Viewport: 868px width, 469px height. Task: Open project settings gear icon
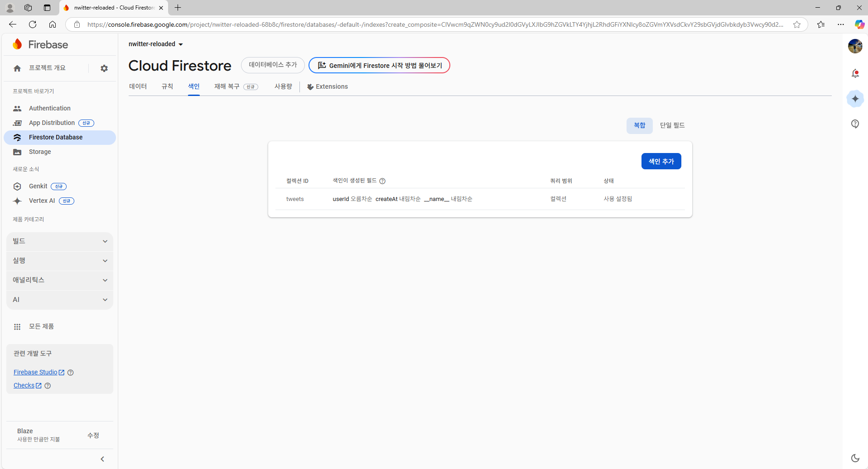104,68
